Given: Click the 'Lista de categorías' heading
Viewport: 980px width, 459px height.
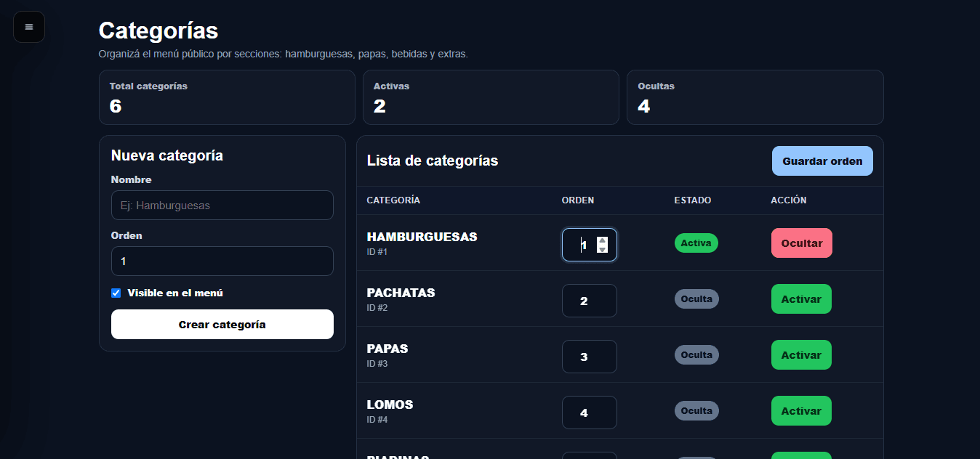Looking at the screenshot, I should tap(433, 161).
